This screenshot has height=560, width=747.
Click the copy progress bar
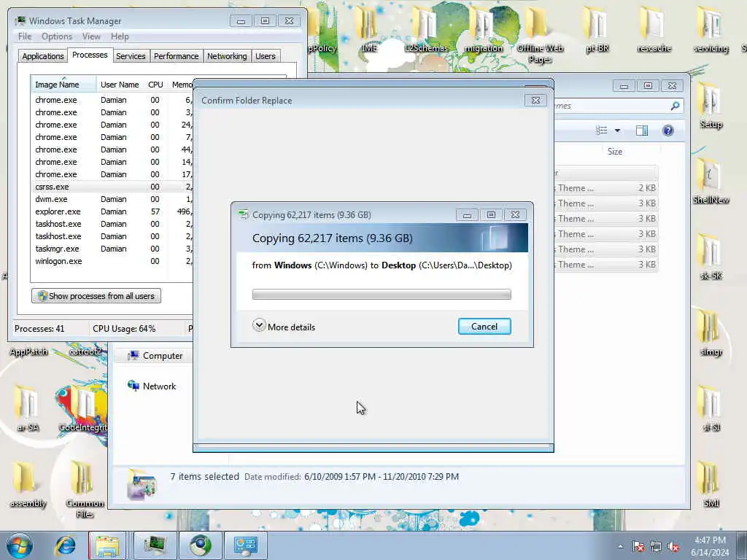pos(382,295)
